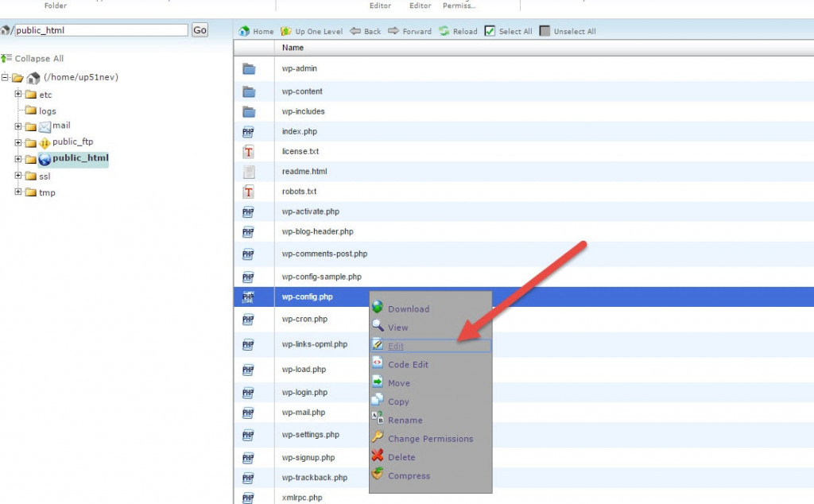814x504 pixels.
Task: Click the robots.txt text file icon
Action: click(x=248, y=192)
